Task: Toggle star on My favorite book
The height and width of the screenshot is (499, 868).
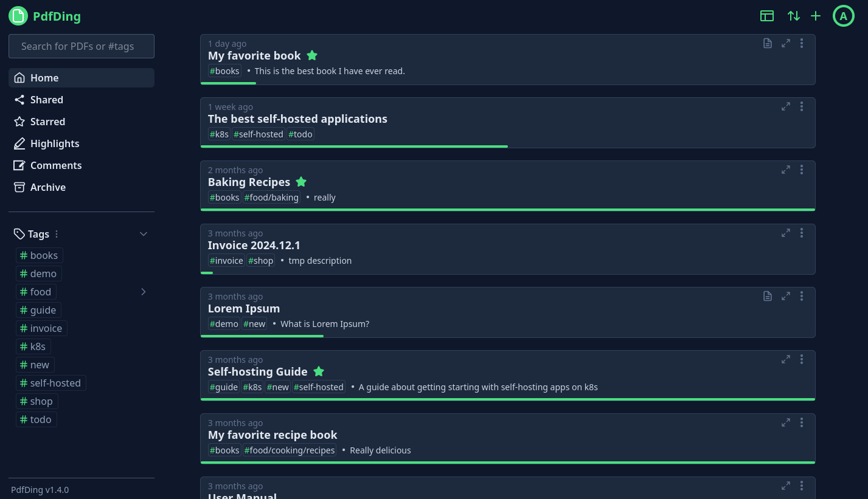Action: click(312, 55)
